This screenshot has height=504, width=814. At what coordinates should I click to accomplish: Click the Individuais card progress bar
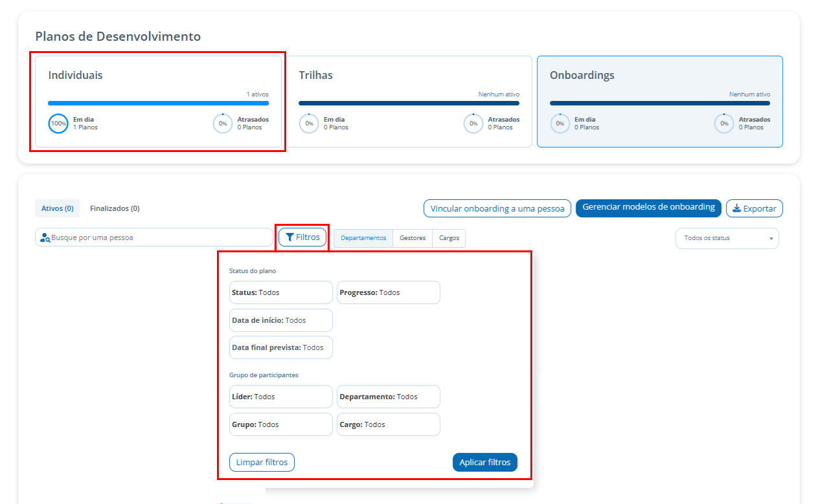coord(159,103)
